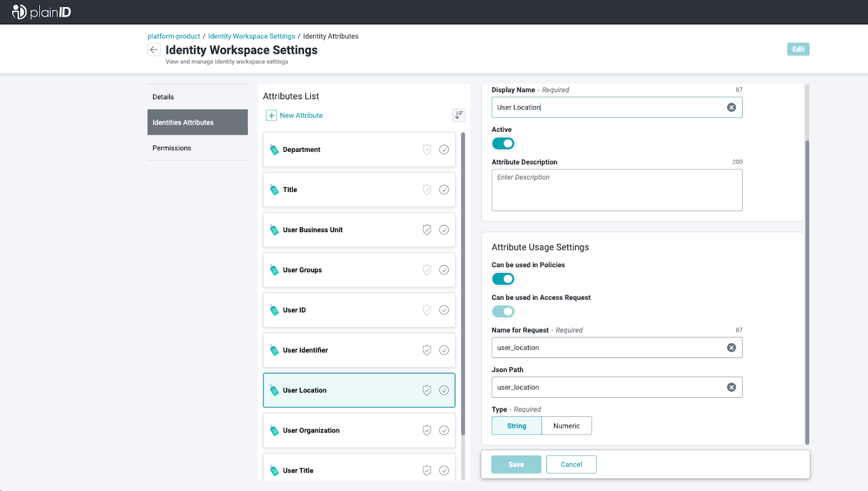The image size is (868, 491).
Task: Click the Attribute Description text area
Action: tap(617, 190)
